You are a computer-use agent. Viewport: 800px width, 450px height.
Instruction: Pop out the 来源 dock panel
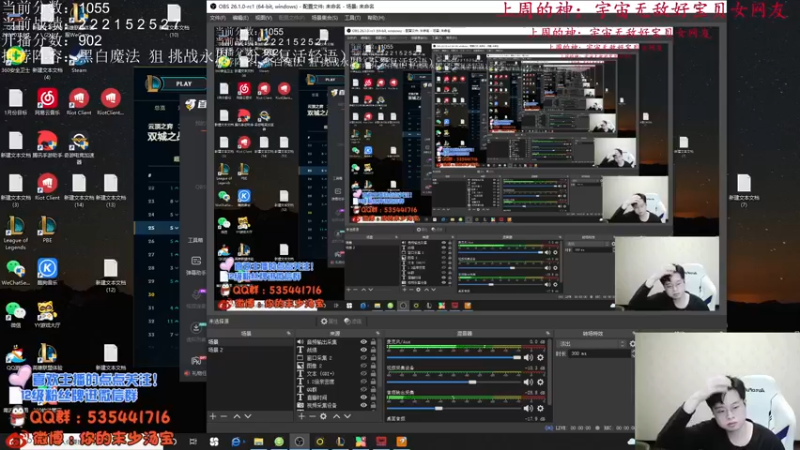(x=377, y=333)
